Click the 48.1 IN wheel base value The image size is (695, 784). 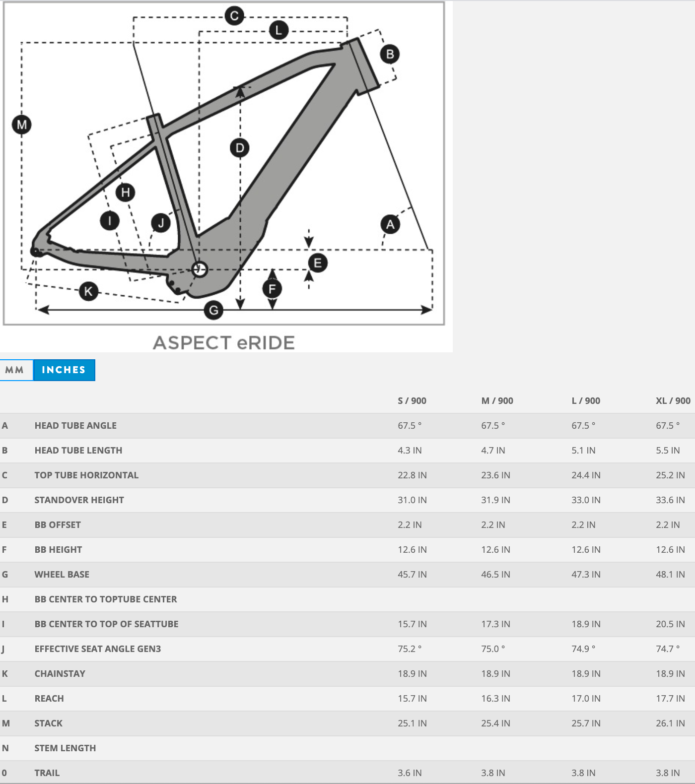coord(670,575)
